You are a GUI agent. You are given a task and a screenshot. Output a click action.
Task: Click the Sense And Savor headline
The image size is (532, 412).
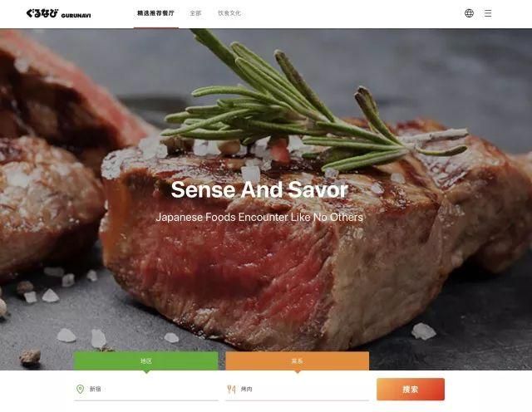coord(259,189)
